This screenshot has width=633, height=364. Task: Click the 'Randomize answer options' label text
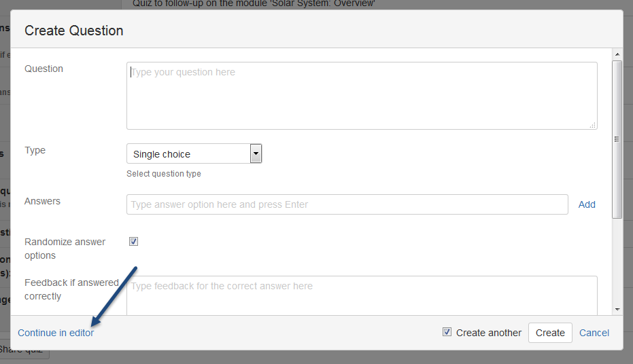[65, 249]
